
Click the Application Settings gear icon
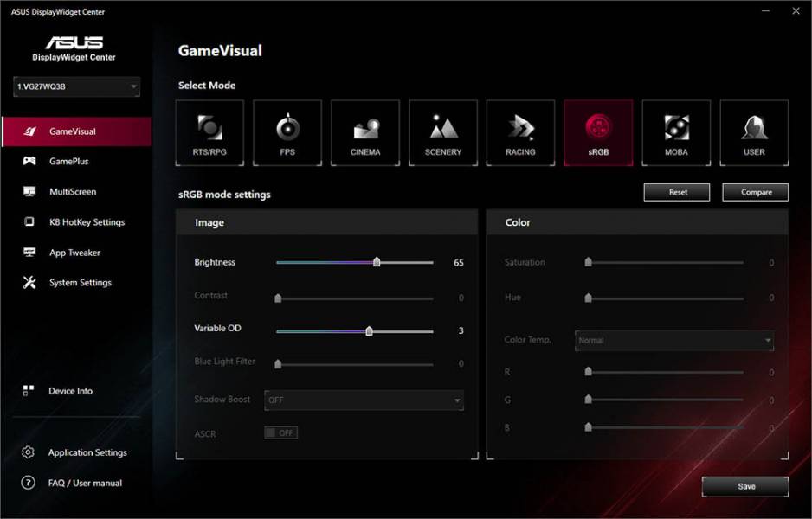[28, 452]
